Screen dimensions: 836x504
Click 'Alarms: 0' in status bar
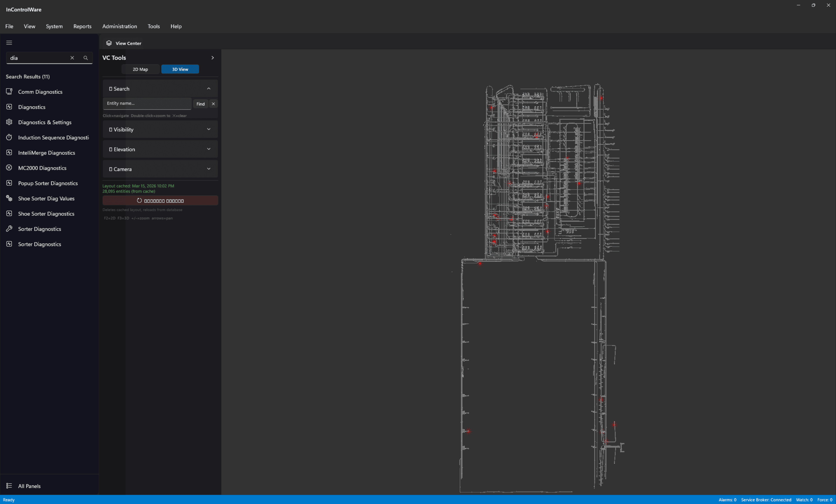tap(727, 500)
